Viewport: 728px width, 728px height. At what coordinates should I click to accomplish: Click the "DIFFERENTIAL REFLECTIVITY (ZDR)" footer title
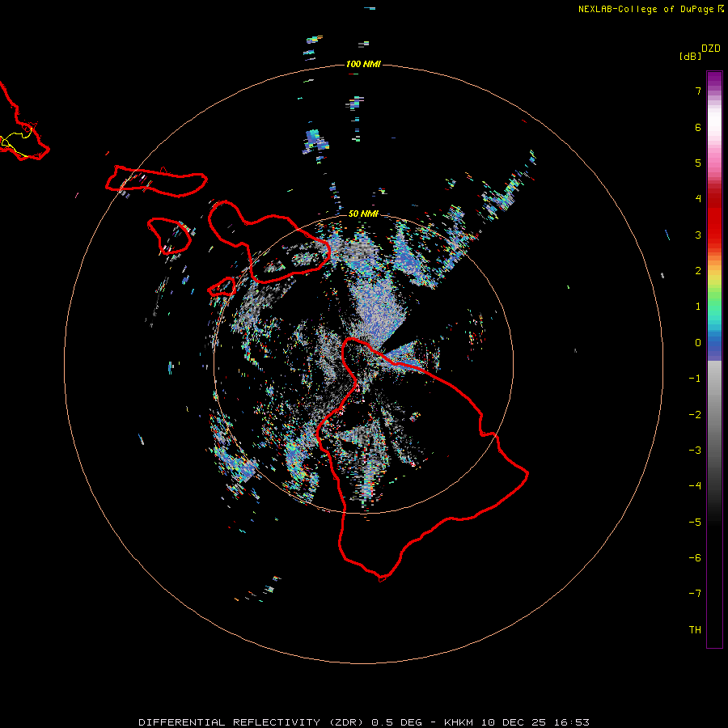(x=252, y=722)
